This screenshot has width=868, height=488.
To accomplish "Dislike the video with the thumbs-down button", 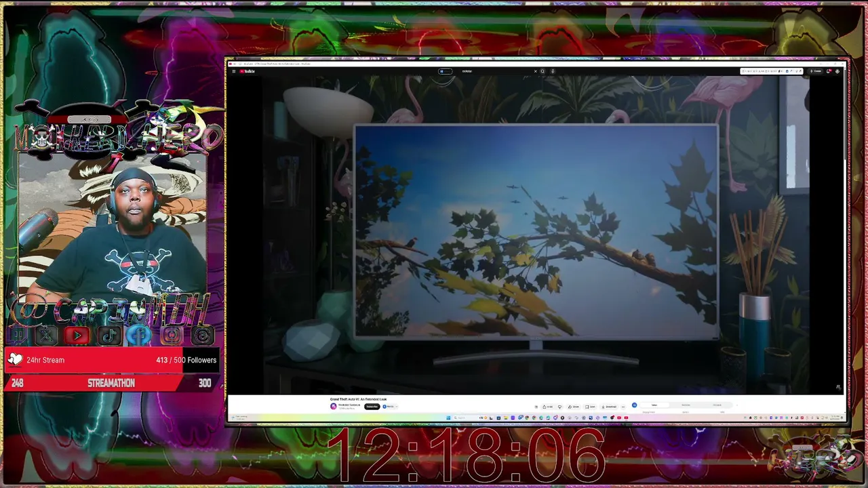I will [x=559, y=407].
